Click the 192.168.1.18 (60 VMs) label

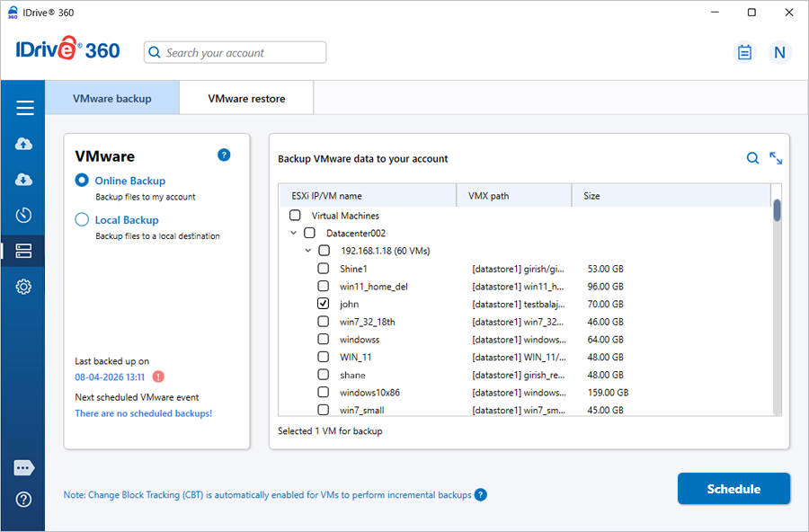pyautogui.click(x=386, y=251)
